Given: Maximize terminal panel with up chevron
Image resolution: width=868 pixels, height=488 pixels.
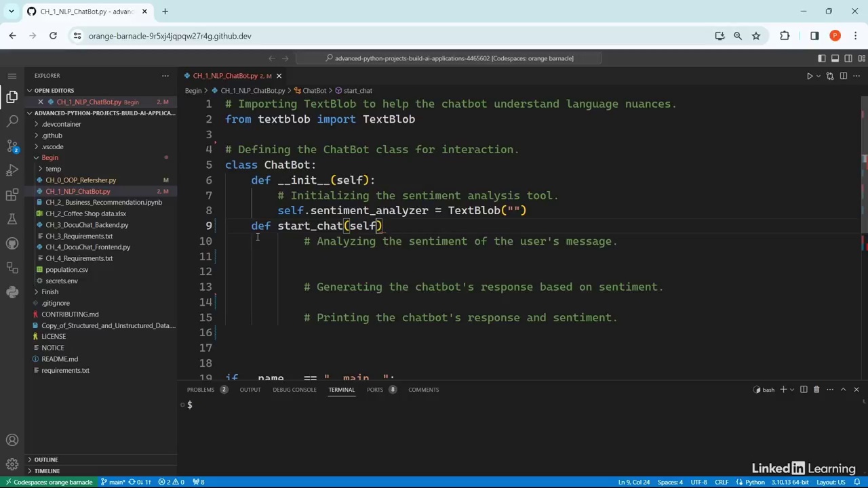Looking at the screenshot, I should point(843,390).
